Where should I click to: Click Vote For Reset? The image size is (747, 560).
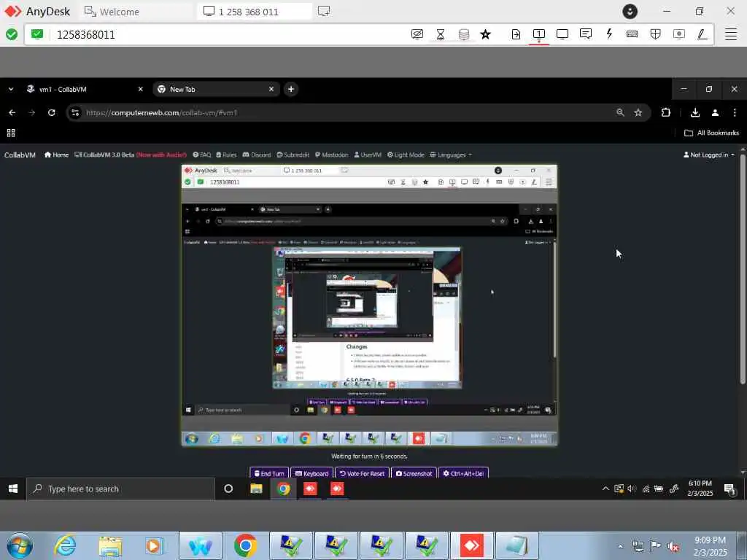click(362, 473)
